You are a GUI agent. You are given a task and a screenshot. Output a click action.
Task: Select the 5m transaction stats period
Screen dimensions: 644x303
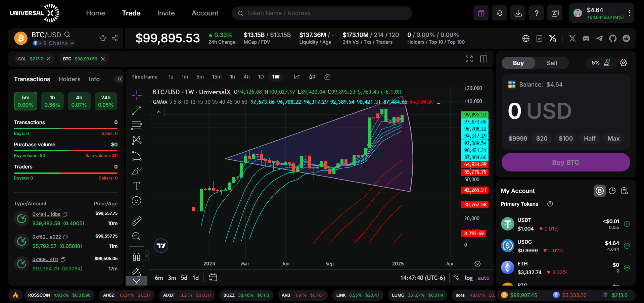[x=26, y=101]
